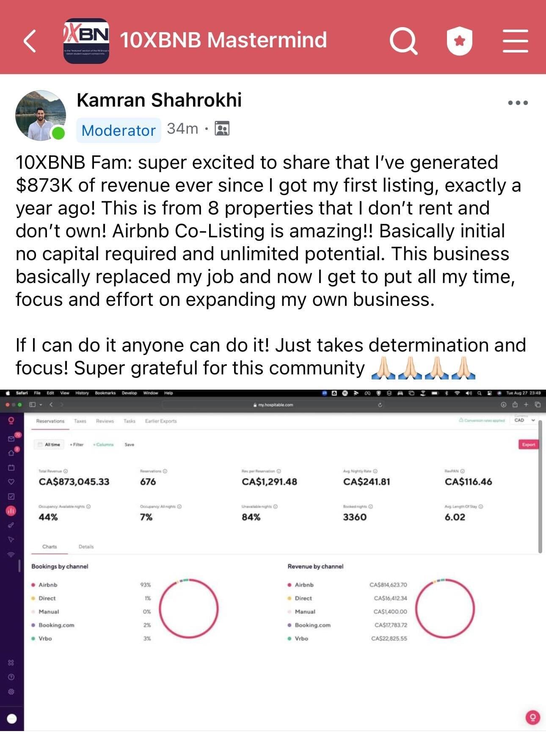Open the post's three-dot options menu
Viewport: 546px width, 756px height.
pyautogui.click(x=518, y=102)
